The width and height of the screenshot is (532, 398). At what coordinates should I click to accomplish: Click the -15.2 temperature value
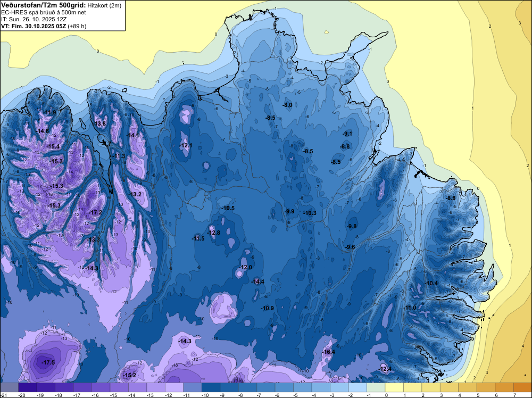(x=130, y=375)
